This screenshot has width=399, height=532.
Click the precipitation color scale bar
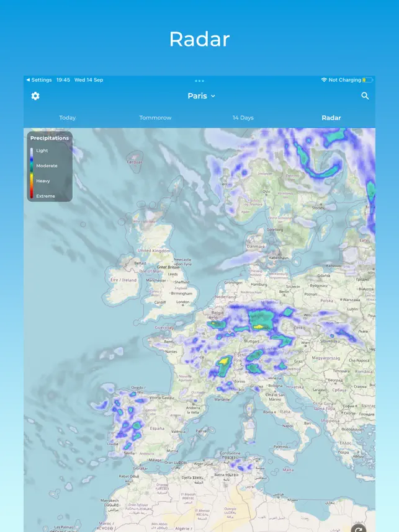(32, 173)
